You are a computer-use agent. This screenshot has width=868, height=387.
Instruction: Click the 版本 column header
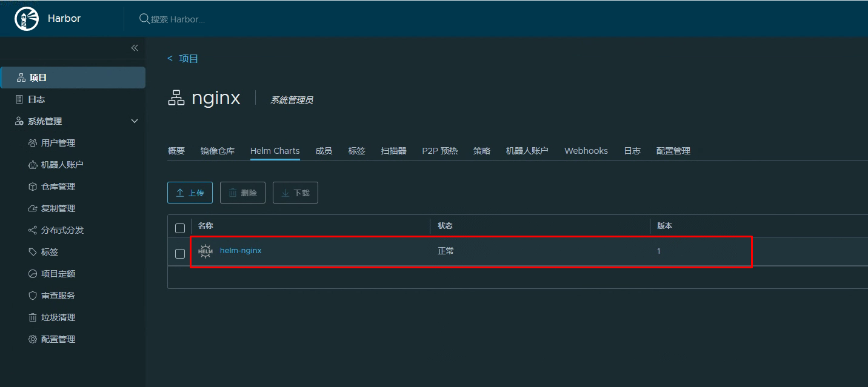[x=665, y=225]
